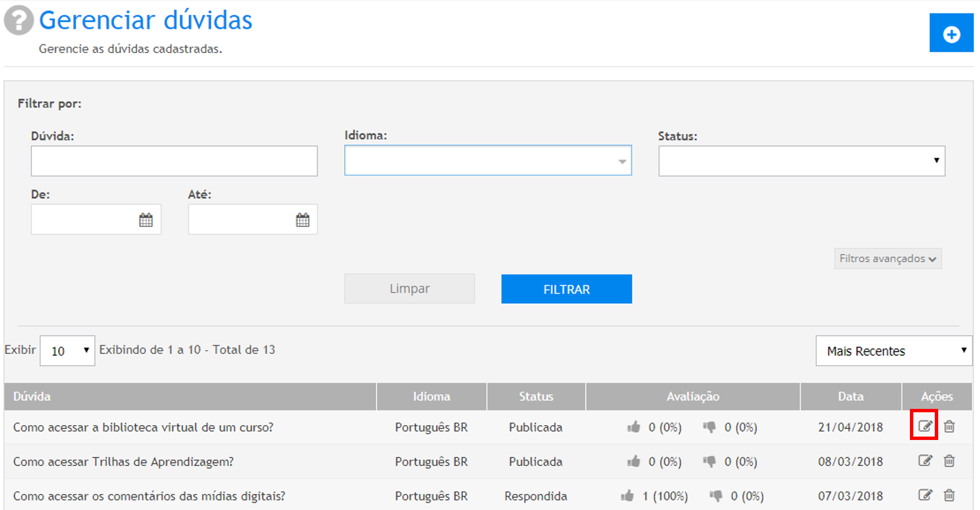Change the Exibir items-per-page dropdown
Image resolution: width=980 pixels, height=510 pixels.
click(x=67, y=351)
